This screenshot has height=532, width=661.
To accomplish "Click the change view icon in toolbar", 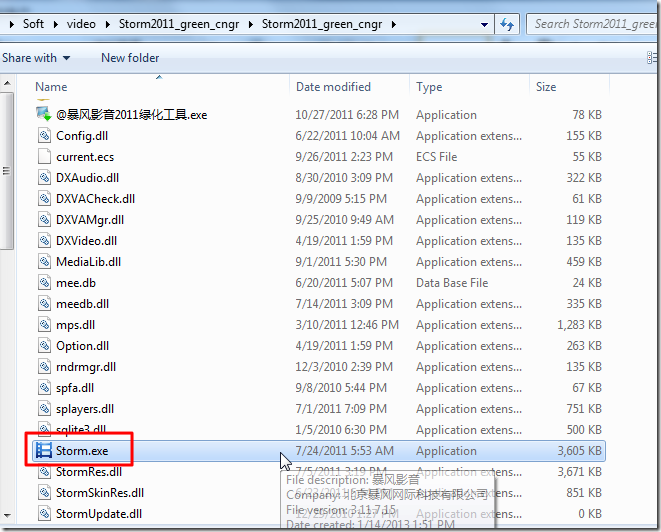I will pos(653,58).
